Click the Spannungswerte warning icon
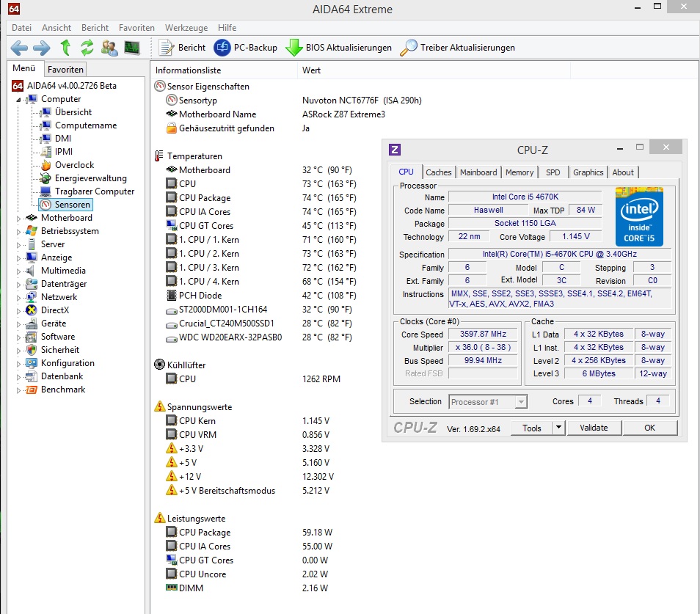The image size is (700, 614). coord(160,406)
